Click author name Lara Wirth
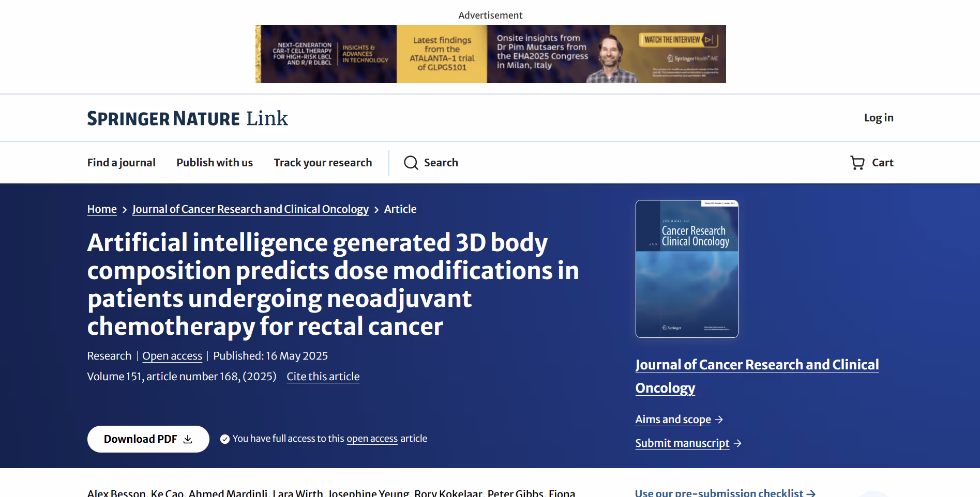980x497 pixels. (x=297, y=493)
